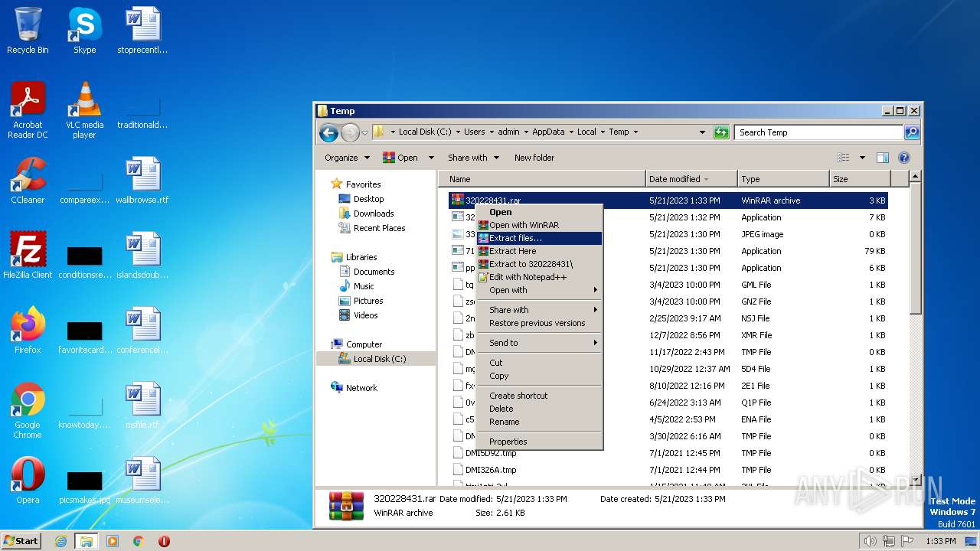Open the Organize dropdown menu
Screen dimensions: 980x551
[347, 158]
